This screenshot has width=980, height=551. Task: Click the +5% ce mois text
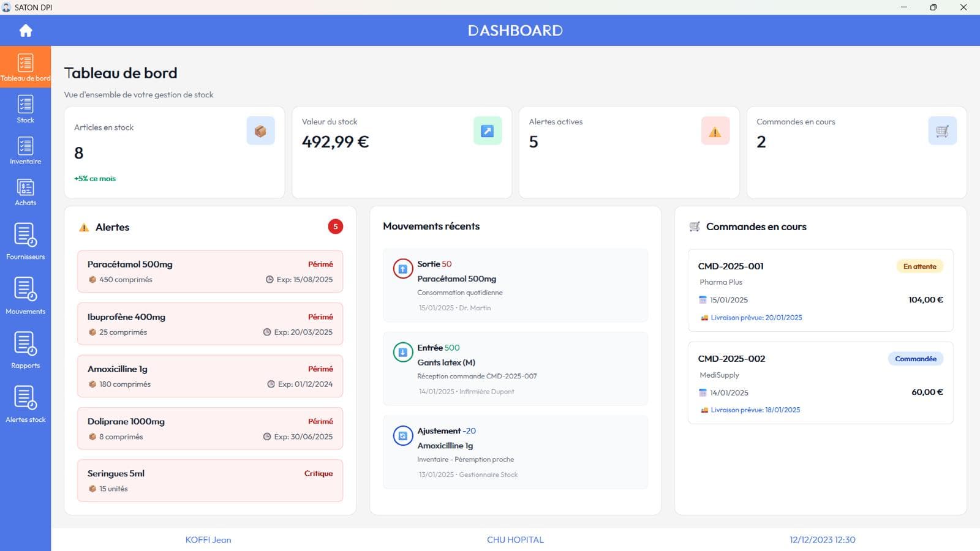[x=95, y=179]
